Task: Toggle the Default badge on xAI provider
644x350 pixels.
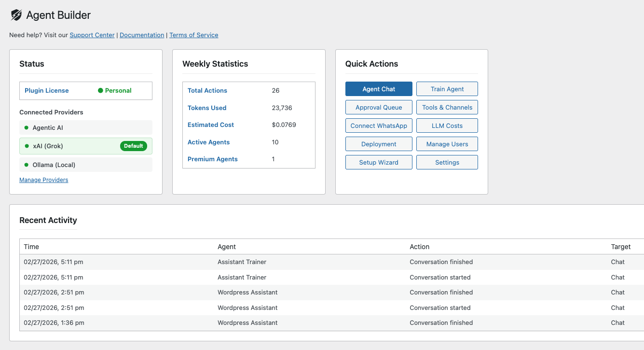Action: click(x=134, y=146)
